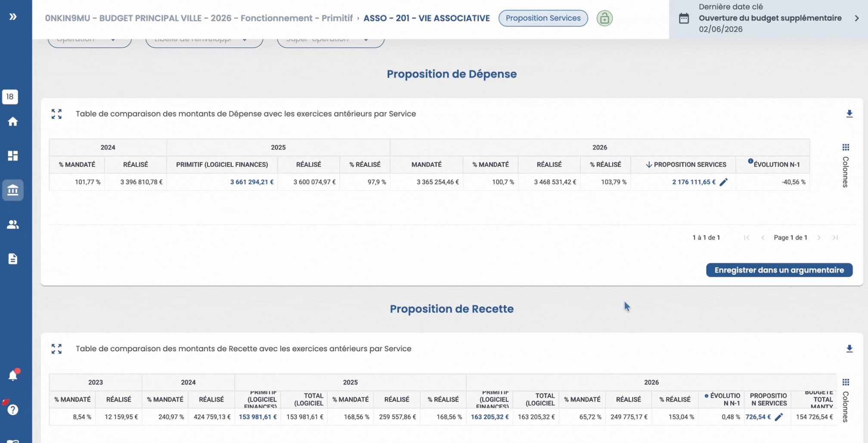Expand the Recette table to fullscreen
868x443 pixels.
coord(56,349)
